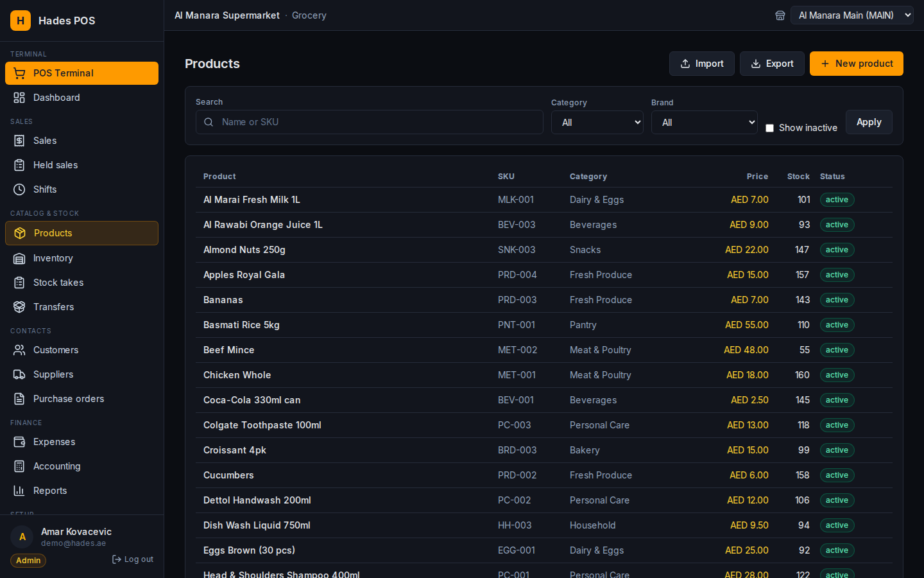Screen dimensions: 924x578
Task: Open the Al Manara Main branch selector
Action: coord(852,15)
